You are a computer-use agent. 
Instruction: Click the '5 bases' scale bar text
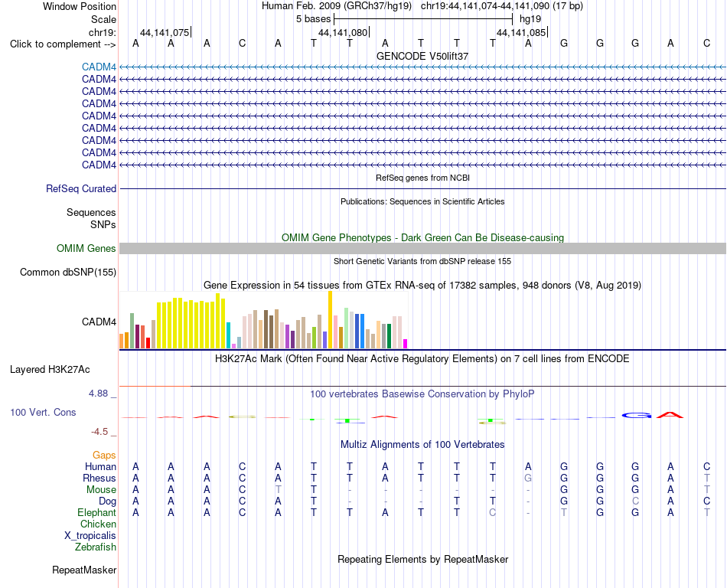pos(314,19)
